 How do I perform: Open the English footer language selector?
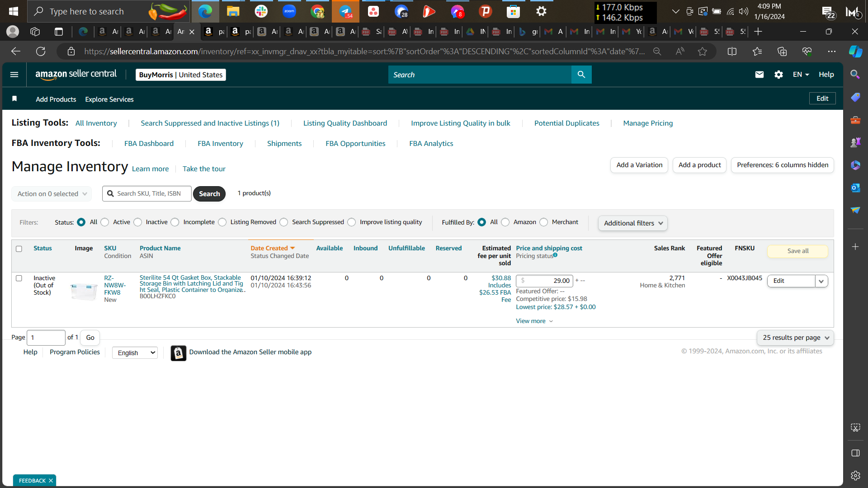click(135, 353)
